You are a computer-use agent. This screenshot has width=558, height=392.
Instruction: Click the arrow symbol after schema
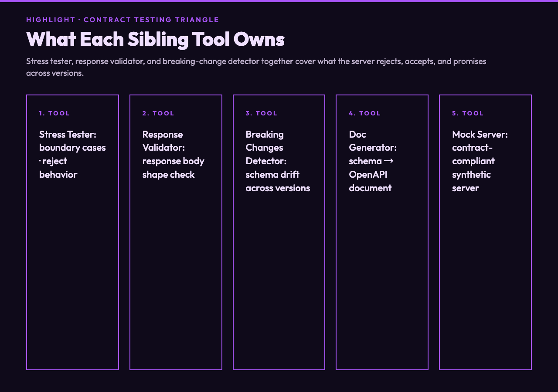(x=388, y=161)
